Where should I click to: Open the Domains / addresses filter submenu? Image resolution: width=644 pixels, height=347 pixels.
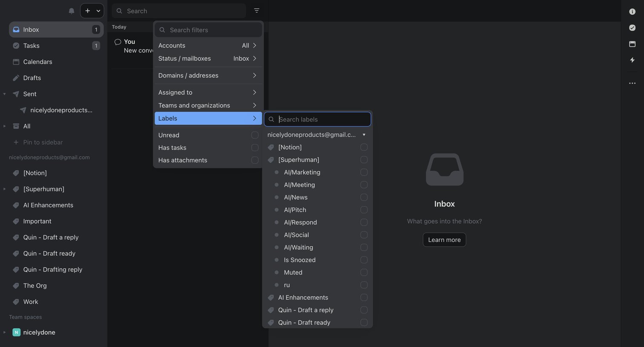tap(208, 75)
